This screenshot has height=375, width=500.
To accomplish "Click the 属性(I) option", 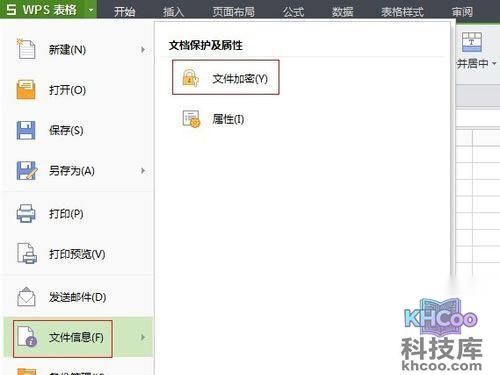I will tap(214, 119).
